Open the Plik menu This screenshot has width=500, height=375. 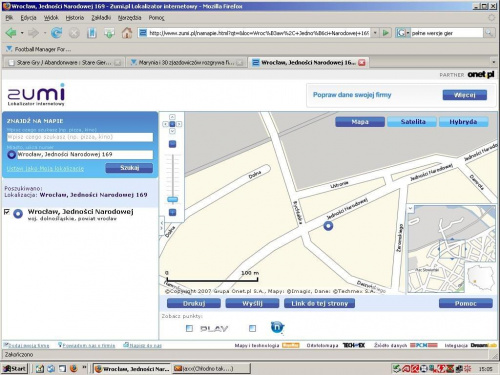(x=9, y=18)
